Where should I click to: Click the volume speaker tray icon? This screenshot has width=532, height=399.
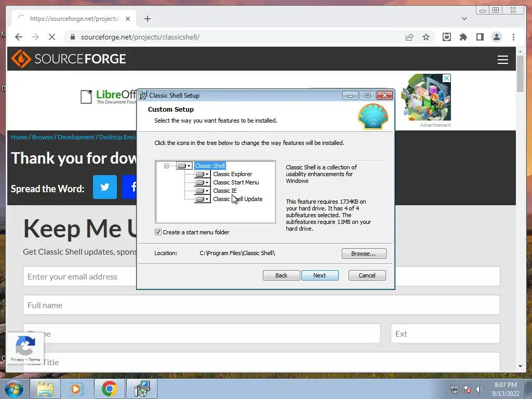coord(480,389)
